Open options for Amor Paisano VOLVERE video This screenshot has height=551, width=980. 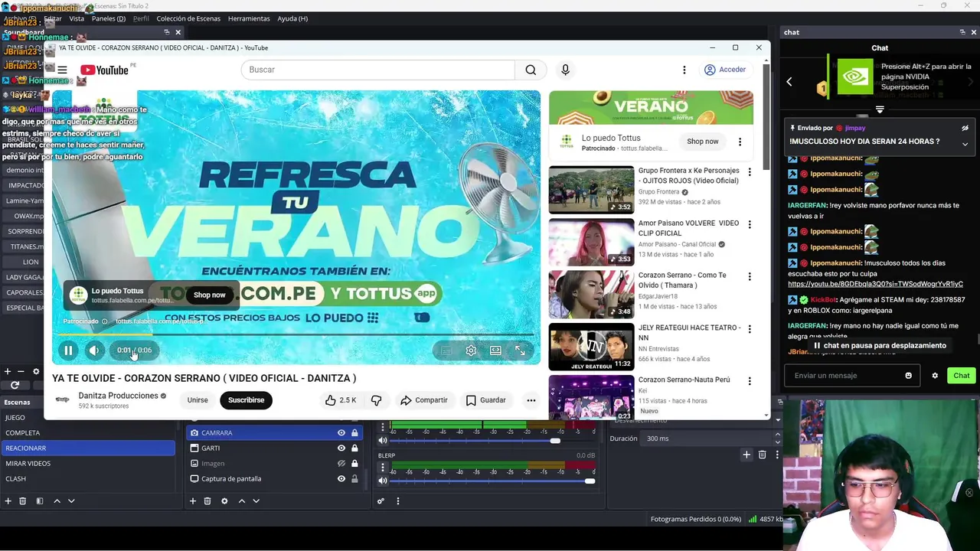pyautogui.click(x=750, y=224)
